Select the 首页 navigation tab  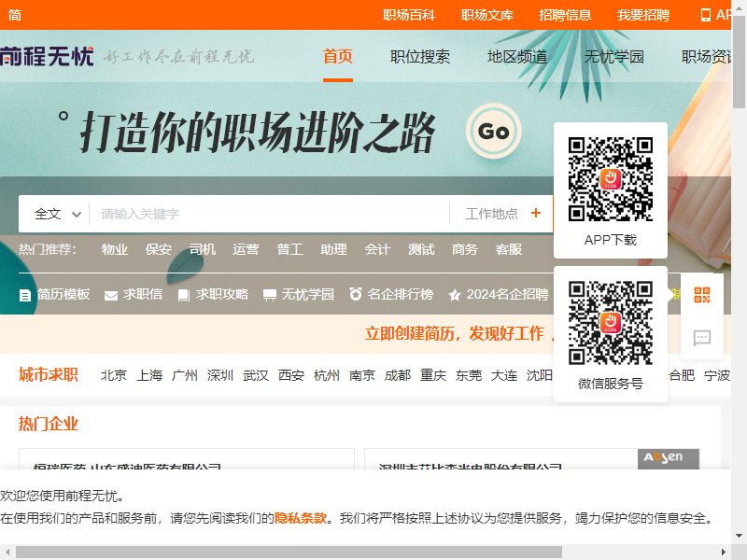click(x=338, y=56)
